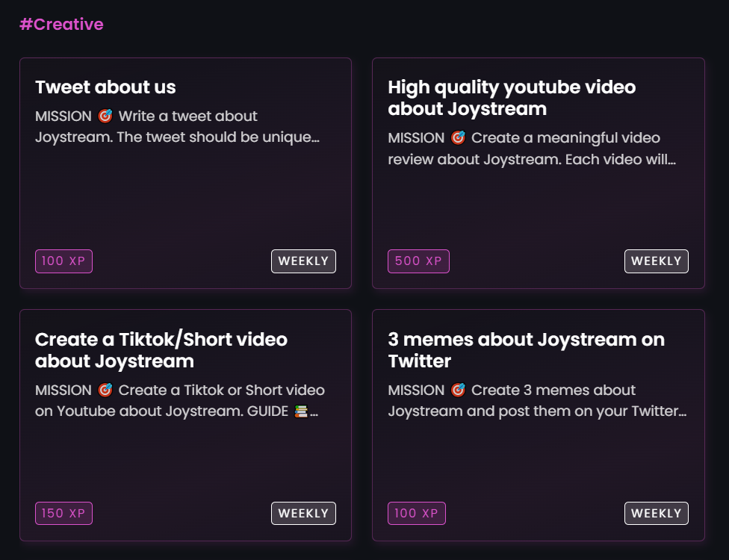
Task: Click WEEKLY tag on youtube video card
Action: 656,261
